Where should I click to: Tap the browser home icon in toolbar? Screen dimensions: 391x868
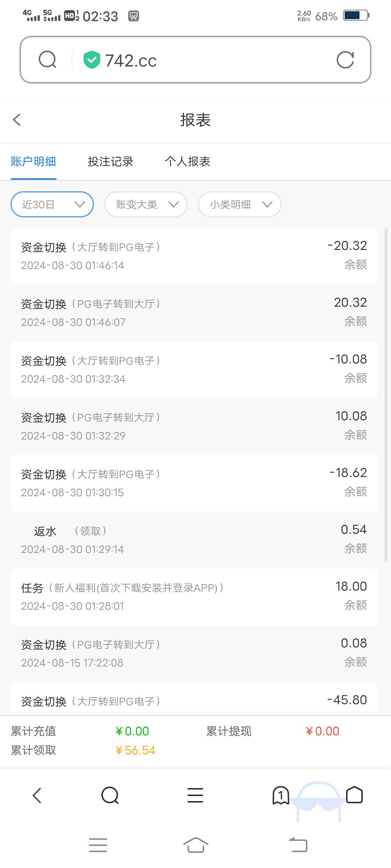pos(354,795)
